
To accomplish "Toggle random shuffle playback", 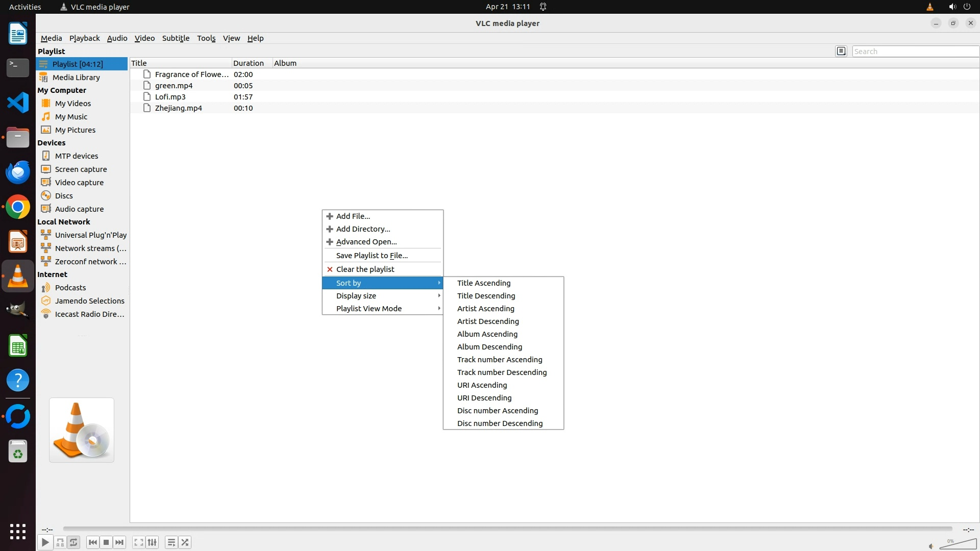I will coord(185,542).
